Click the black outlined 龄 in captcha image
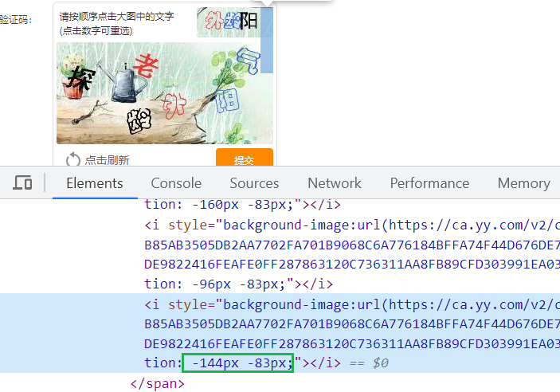 click(x=139, y=121)
